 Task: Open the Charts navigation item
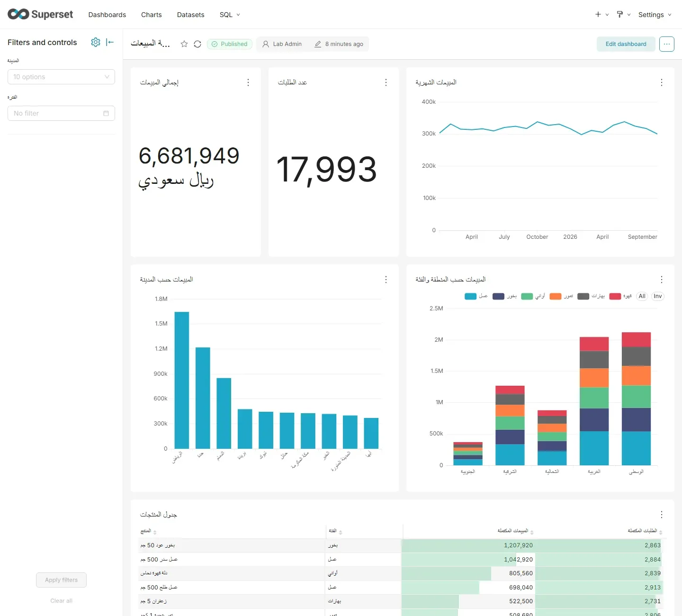(x=152, y=15)
